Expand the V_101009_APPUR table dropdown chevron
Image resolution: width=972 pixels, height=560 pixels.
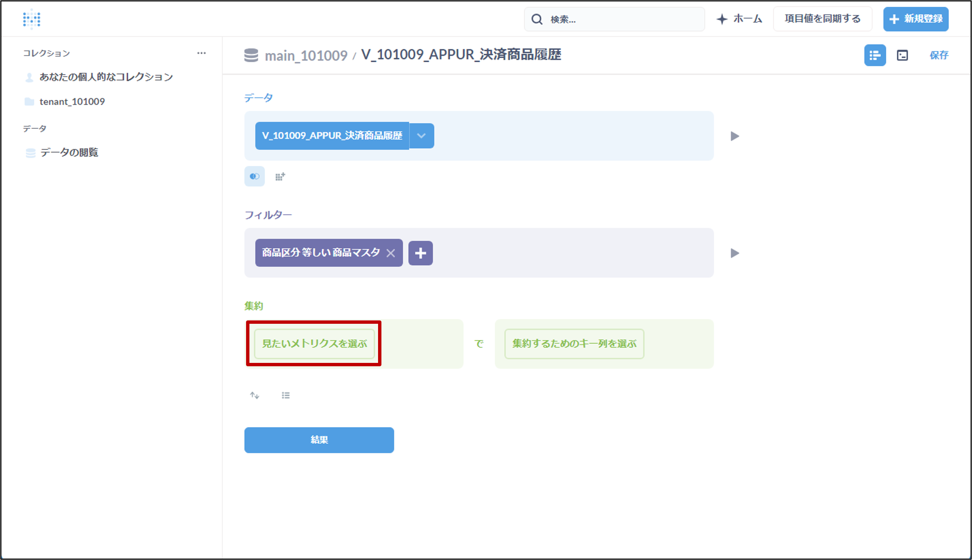pyautogui.click(x=421, y=136)
